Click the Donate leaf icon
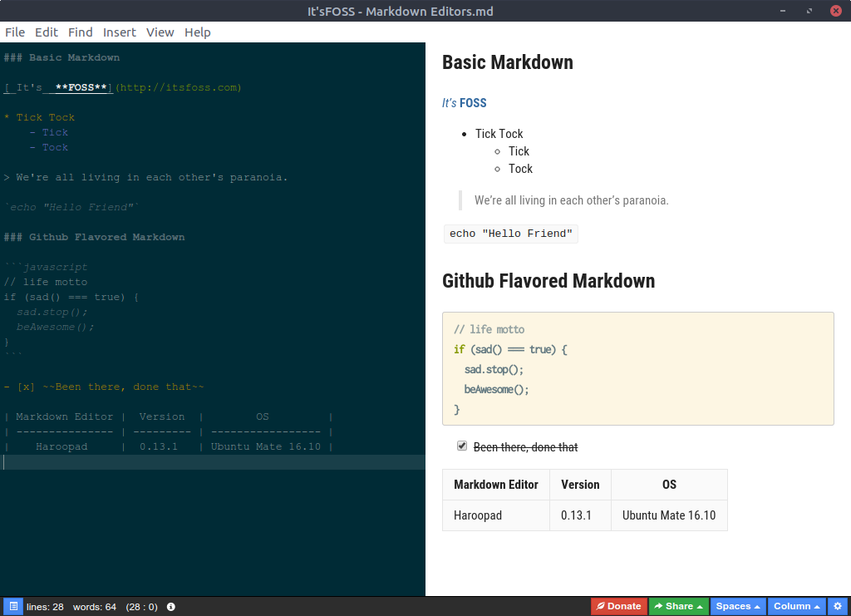The image size is (851, 616). (602, 606)
